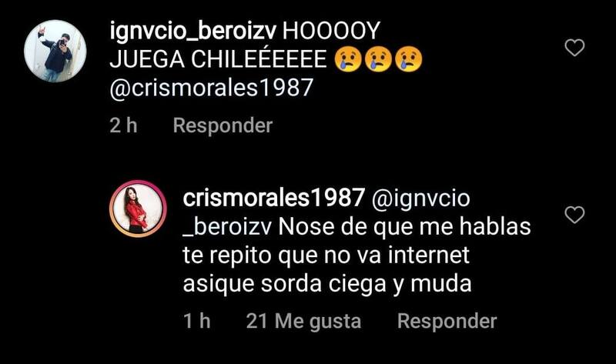Open the bold crismorales1987 username link
The image size is (616, 364).
click(274, 198)
